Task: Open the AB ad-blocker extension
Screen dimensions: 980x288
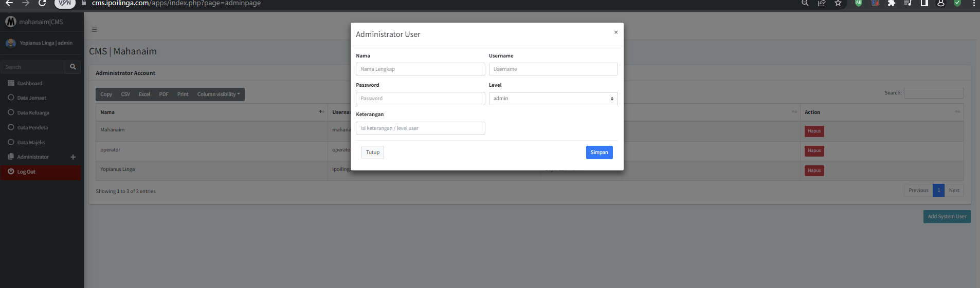Action: click(x=859, y=3)
